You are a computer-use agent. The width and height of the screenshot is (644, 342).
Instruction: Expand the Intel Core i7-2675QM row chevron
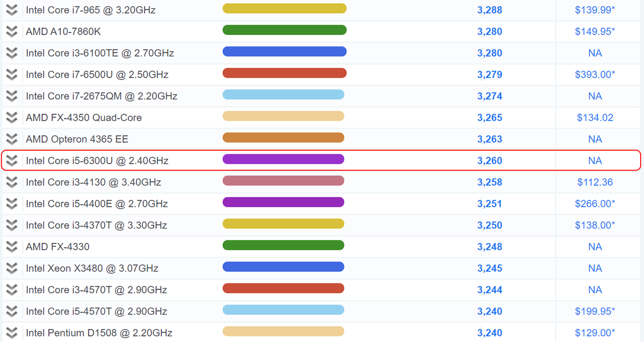[12, 96]
